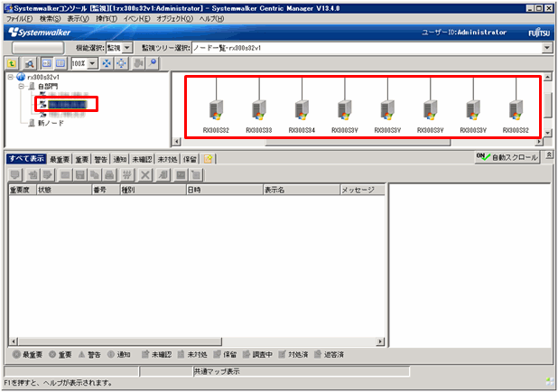Switch to the 未確認 event tab
The height and width of the screenshot is (392, 558).
coord(142,159)
